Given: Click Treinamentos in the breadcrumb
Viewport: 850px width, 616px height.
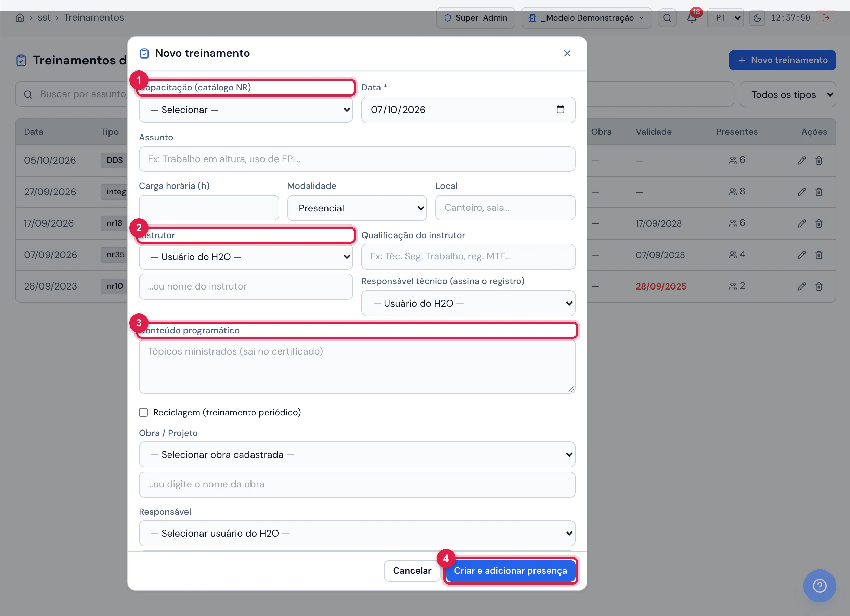Looking at the screenshot, I should click(x=94, y=17).
